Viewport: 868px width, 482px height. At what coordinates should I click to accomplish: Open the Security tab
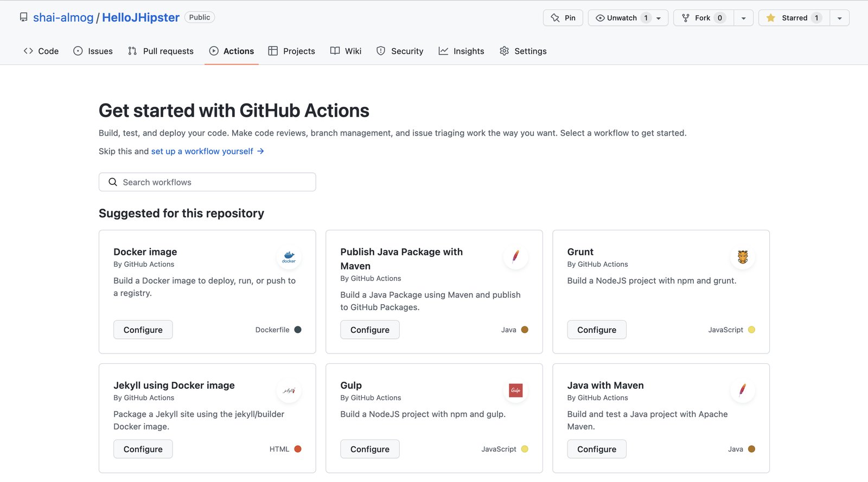(400, 51)
